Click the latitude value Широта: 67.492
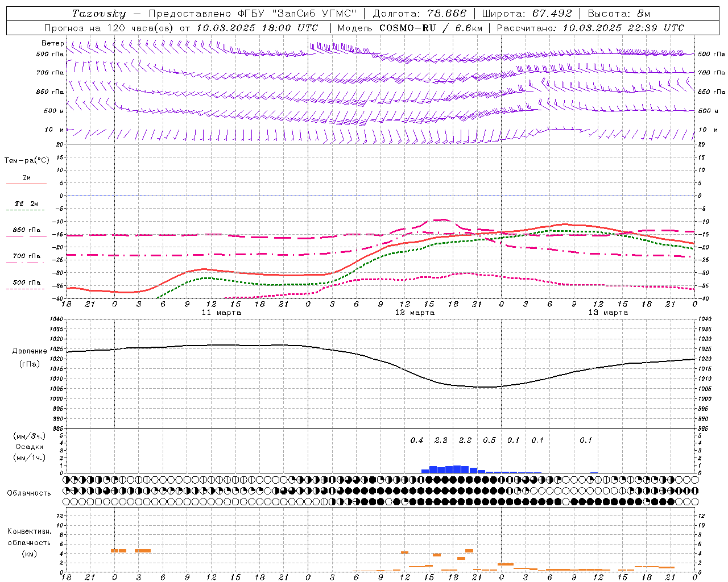Screen dimensions: 728x582 coord(527,14)
